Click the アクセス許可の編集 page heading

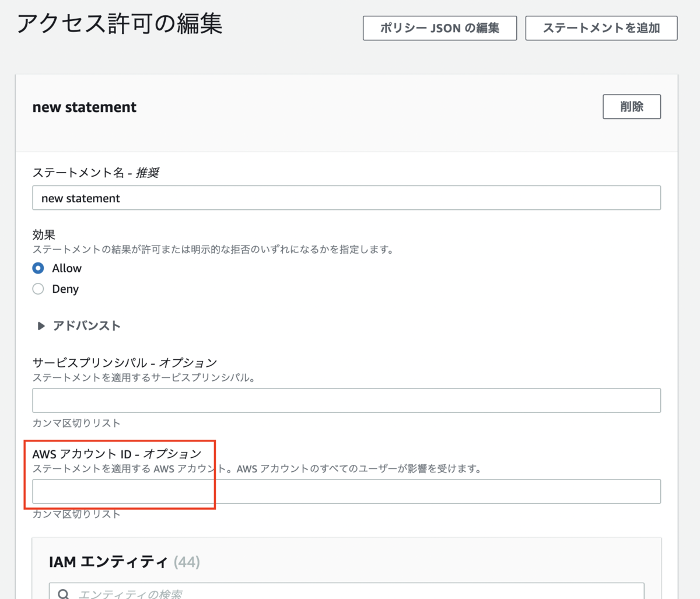coord(120,24)
